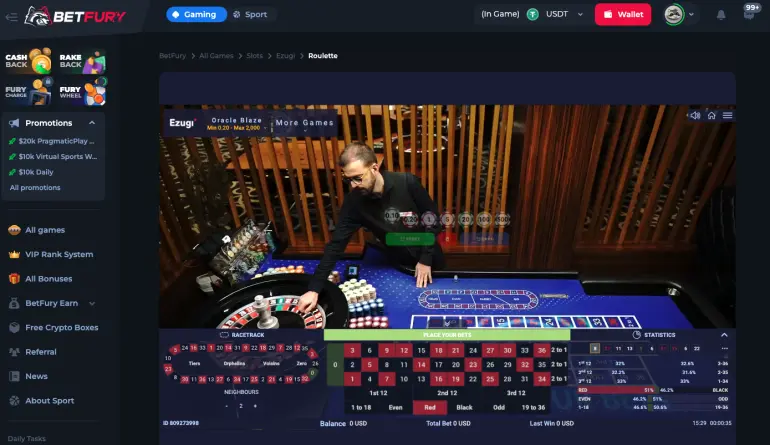The image size is (770, 445).
Task: Mute the game sound speaker icon
Action: click(x=695, y=115)
